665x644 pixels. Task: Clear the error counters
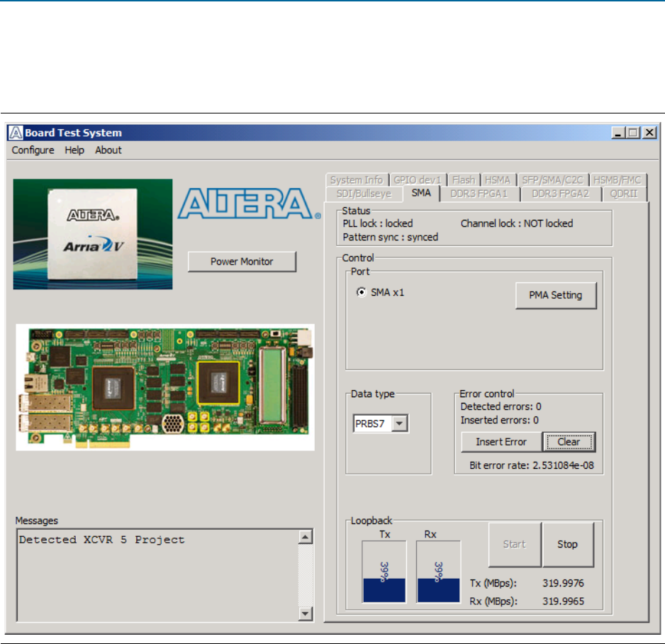(x=569, y=442)
